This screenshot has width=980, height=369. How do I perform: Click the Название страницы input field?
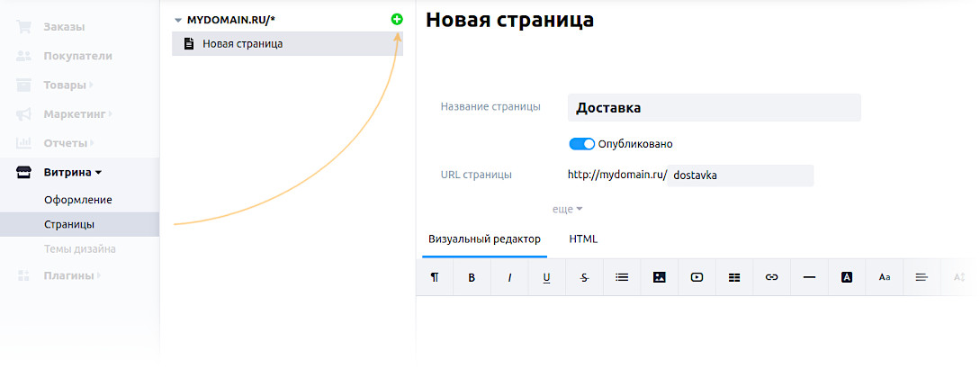tap(714, 108)
